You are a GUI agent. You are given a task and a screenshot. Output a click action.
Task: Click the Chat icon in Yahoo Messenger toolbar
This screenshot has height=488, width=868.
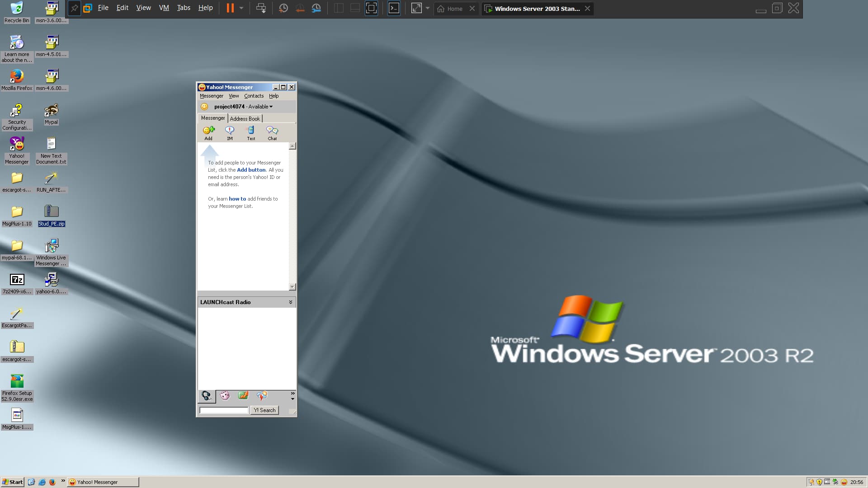tap(272, 130)
